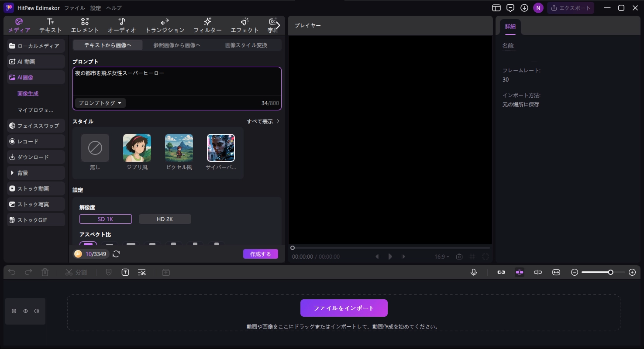Click the undo arrow in timeline toolbar

12,272
